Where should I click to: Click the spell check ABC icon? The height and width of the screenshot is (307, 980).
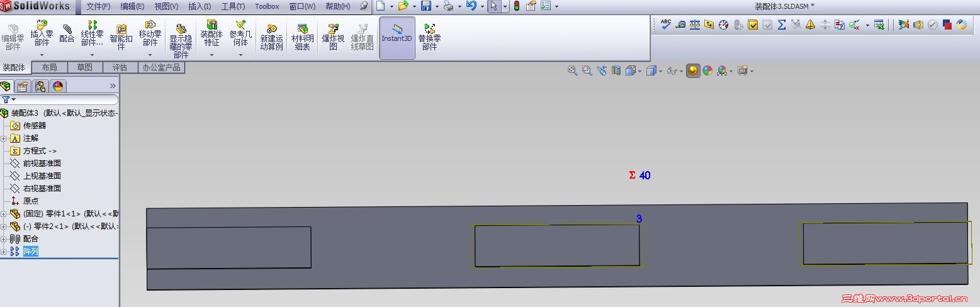pyautogui.click(x=666, y=25)
